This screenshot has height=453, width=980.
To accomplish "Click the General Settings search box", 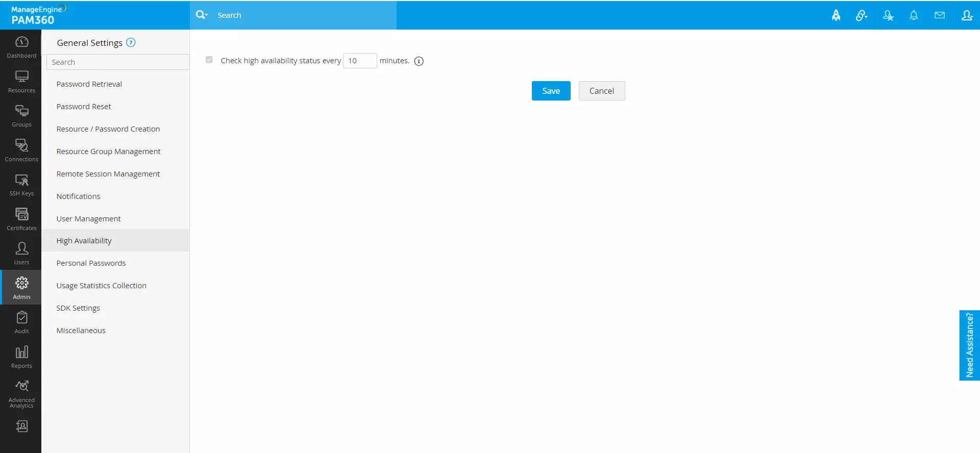I will pos(118,62).
